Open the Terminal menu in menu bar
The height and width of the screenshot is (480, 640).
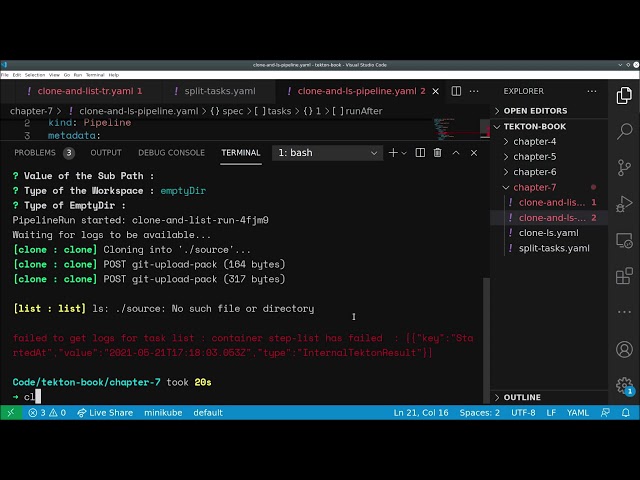coord(95,75)
